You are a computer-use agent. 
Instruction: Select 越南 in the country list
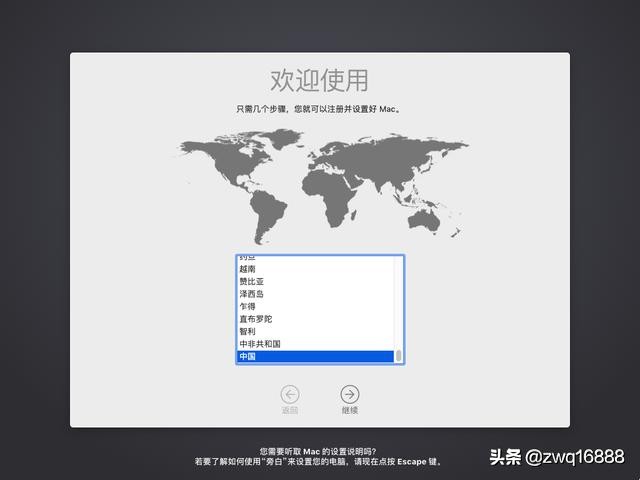point(316,269)
